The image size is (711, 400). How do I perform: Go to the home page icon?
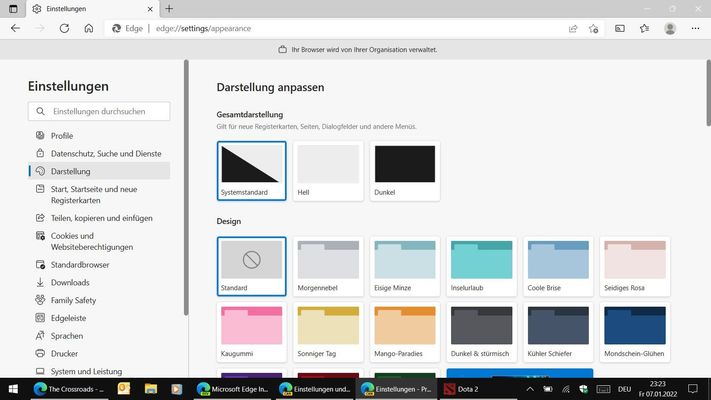click(89, 28)
